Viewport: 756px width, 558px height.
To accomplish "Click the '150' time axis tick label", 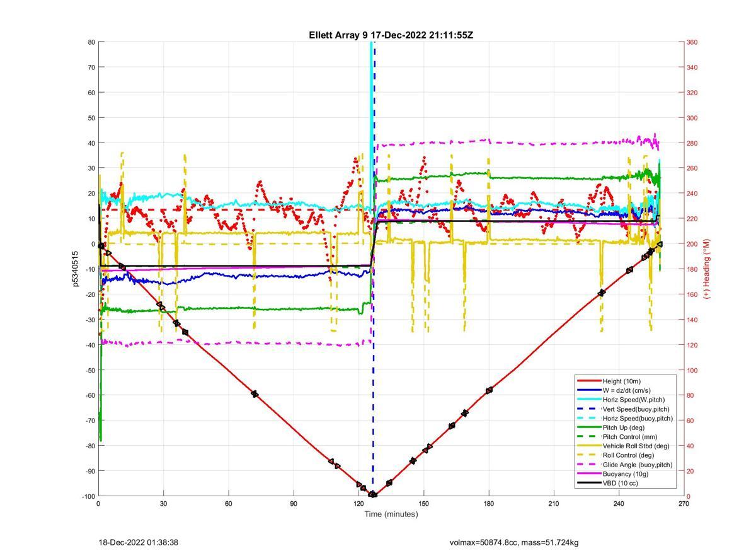I will (423, 504).
